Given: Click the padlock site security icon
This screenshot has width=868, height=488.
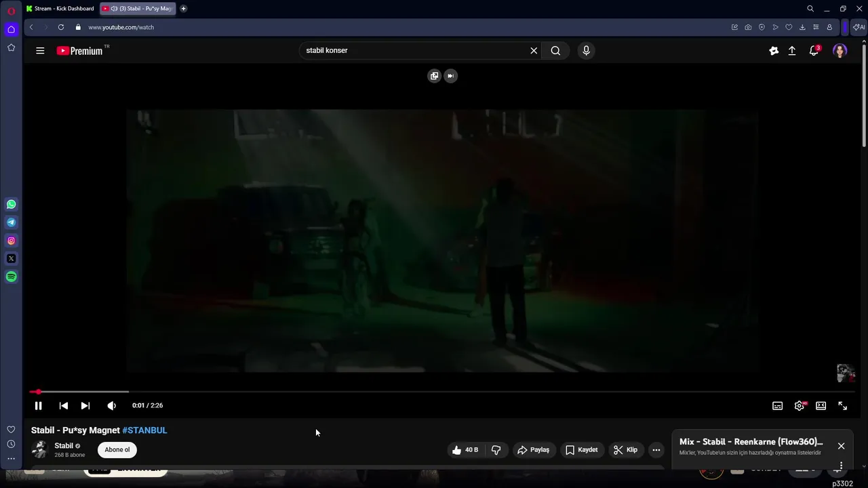Looking at the screenshot, I should point(78,27).
